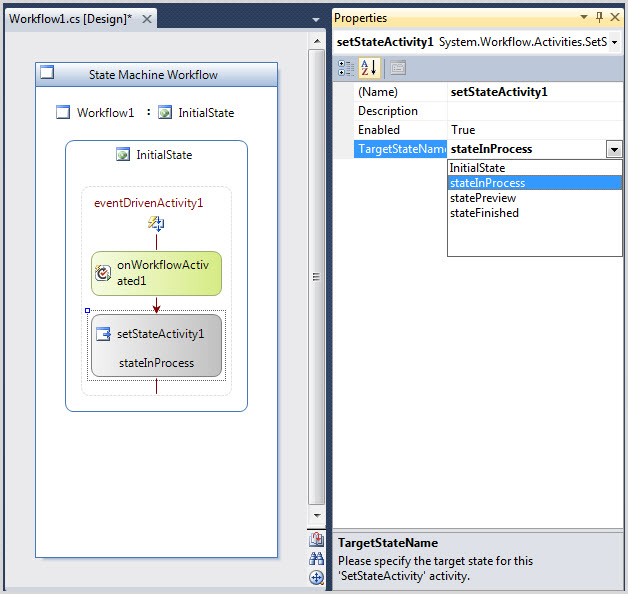The height and width of the screenshot is (594, 628).
Task: Click the State Machine Workflow header text
Action: 153,75
